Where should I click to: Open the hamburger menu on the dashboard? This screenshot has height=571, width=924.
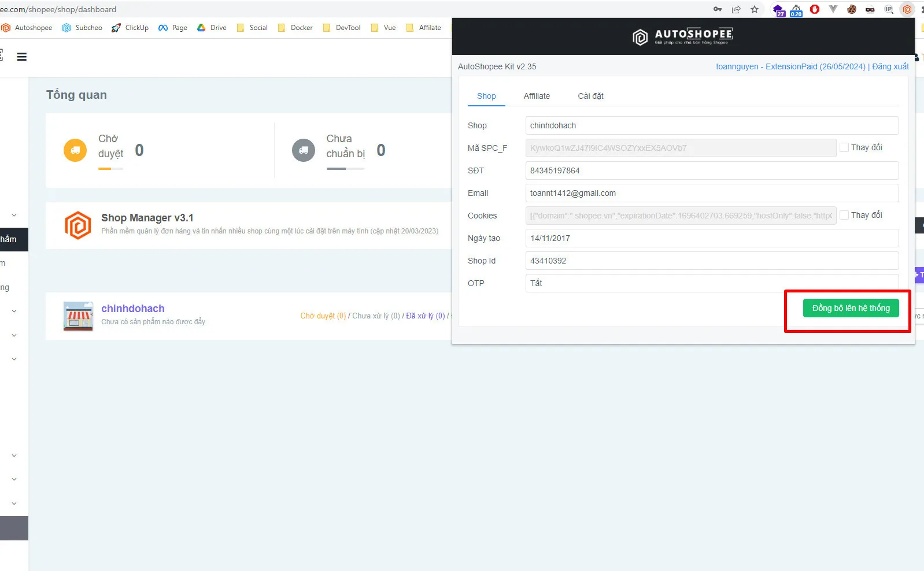[22, 57]
